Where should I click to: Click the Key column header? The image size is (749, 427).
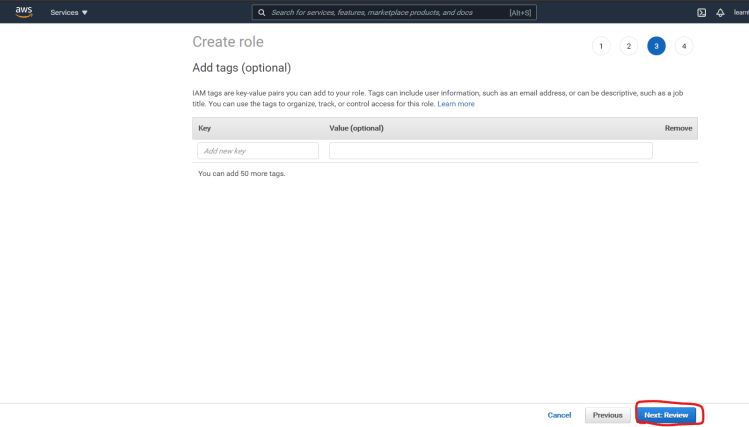pyautogui.click(x=205, y=128)
